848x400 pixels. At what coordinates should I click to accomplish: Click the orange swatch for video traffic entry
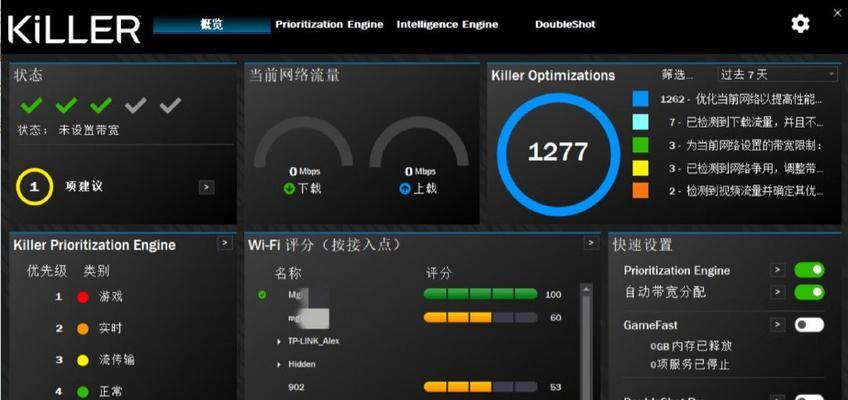coord(640,191)
